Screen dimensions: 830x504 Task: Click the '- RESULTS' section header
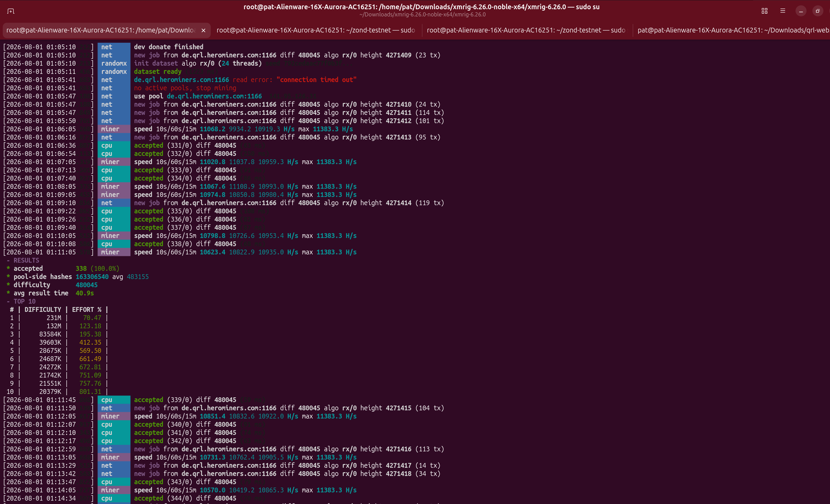coord(23,260)
